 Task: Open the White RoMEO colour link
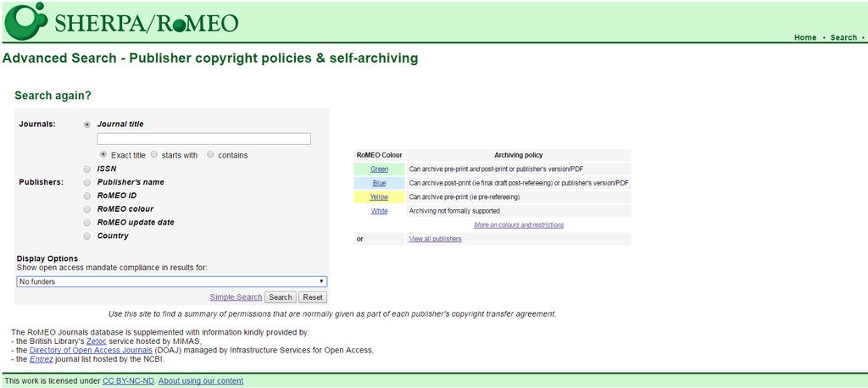coord(379,211)
